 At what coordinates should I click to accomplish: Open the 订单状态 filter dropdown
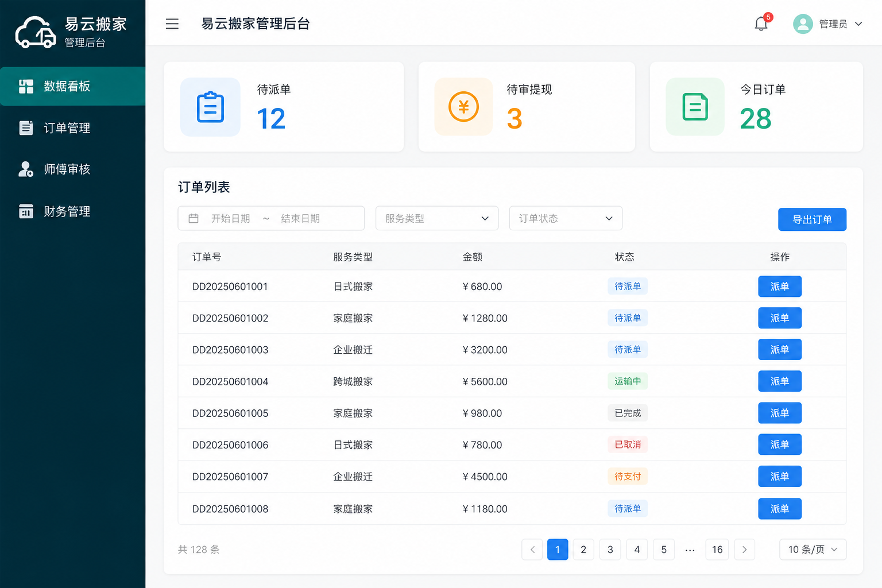[566, 218]
